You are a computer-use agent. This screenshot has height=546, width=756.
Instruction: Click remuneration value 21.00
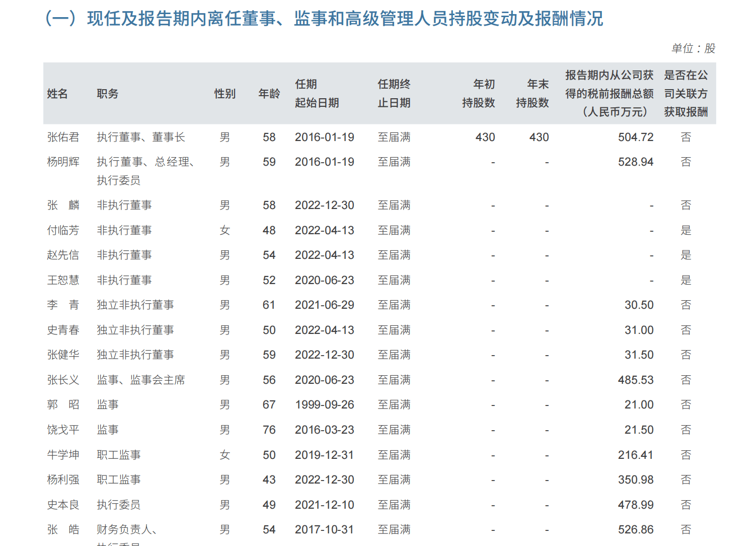tap(639, 404)
